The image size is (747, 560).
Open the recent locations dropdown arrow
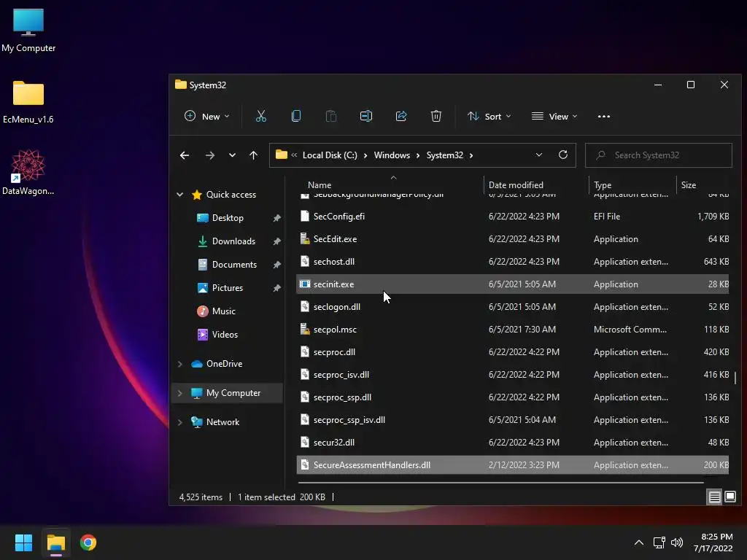tap(232, 155)
